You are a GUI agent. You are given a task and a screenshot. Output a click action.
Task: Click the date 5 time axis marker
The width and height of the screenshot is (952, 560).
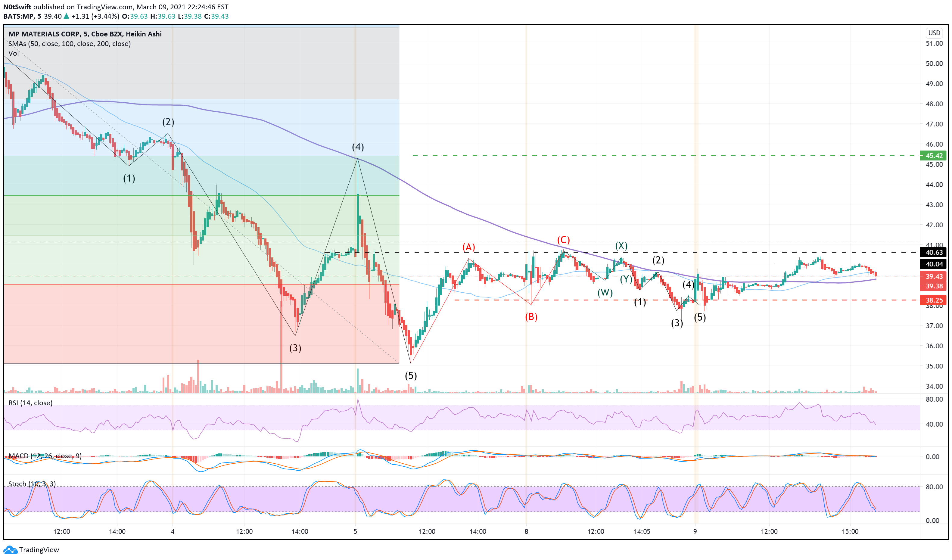point(355,532)
